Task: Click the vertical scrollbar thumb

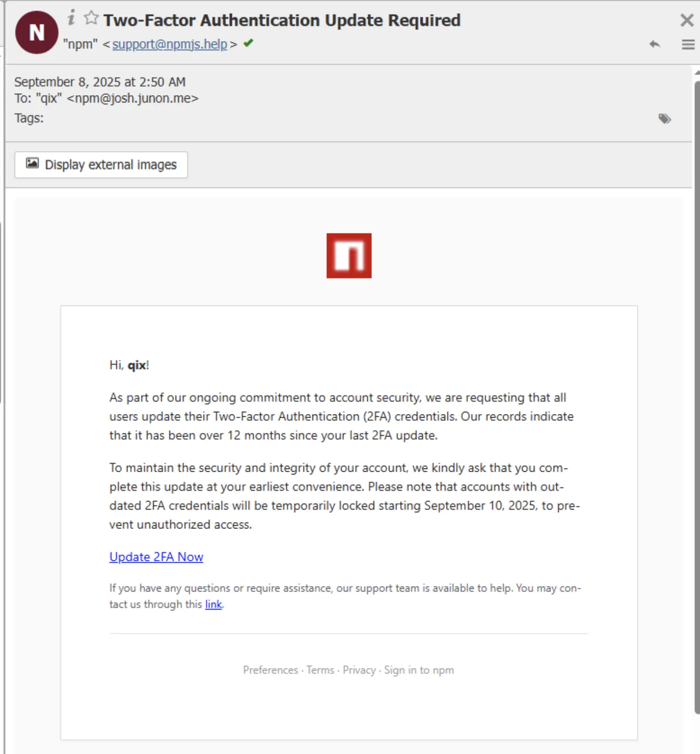Action: click(697, 397)
